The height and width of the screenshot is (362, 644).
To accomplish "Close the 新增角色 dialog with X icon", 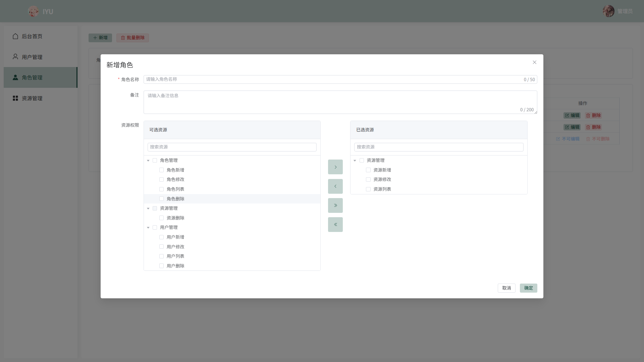I will click(534, 62).
